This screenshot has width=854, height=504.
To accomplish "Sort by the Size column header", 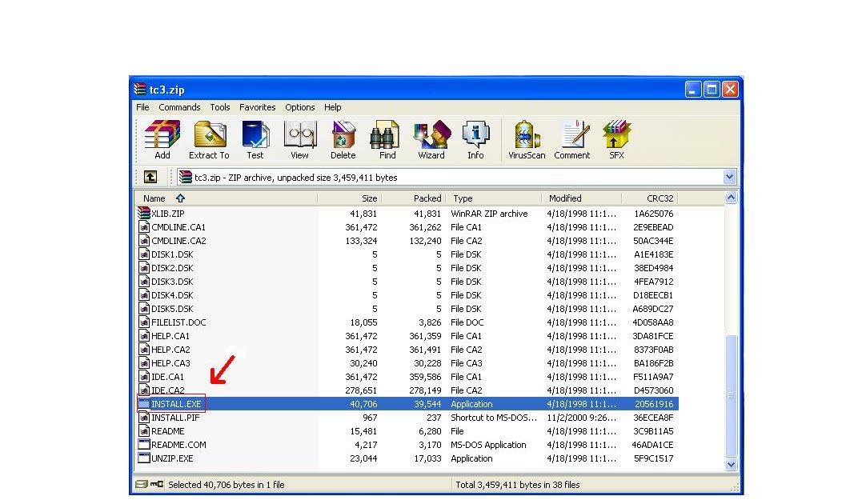I will click(x=349, y=198).
